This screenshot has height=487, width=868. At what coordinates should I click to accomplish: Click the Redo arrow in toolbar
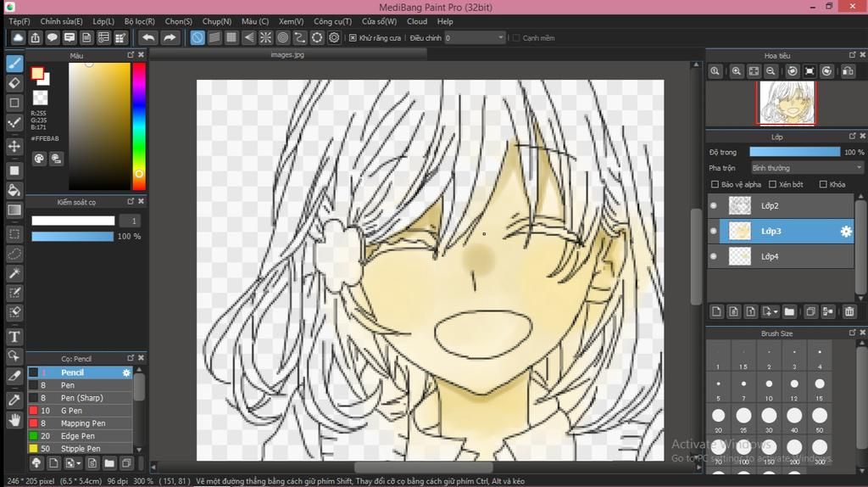(170, 37)
